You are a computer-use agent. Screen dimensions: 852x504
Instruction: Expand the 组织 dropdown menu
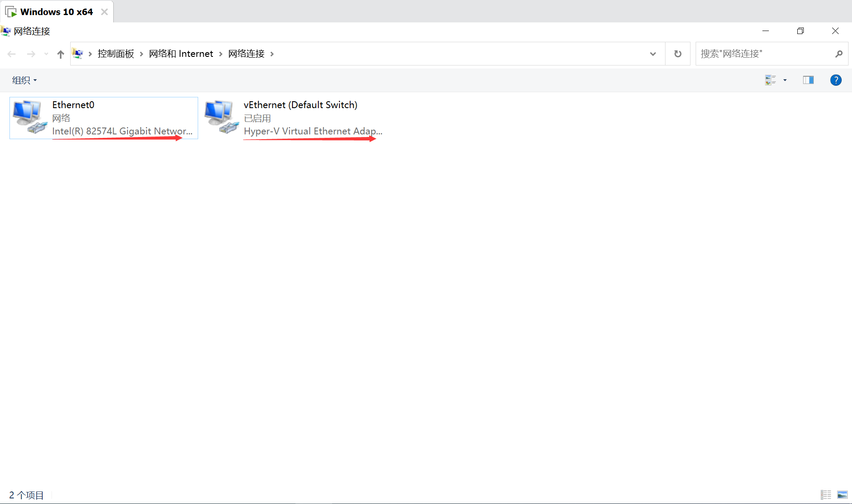pos(24,80)
